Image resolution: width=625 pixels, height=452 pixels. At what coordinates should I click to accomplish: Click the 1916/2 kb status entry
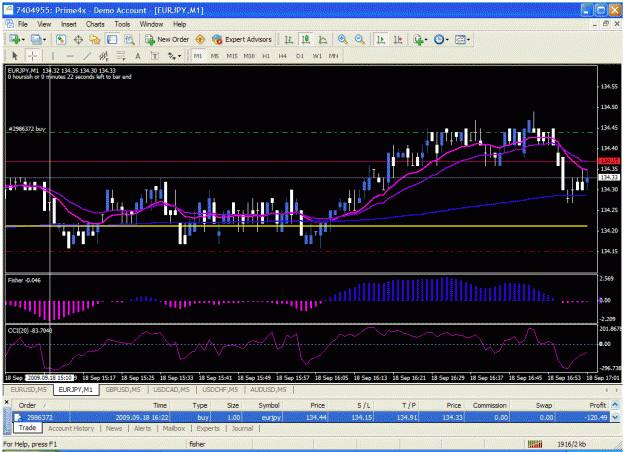572,444
